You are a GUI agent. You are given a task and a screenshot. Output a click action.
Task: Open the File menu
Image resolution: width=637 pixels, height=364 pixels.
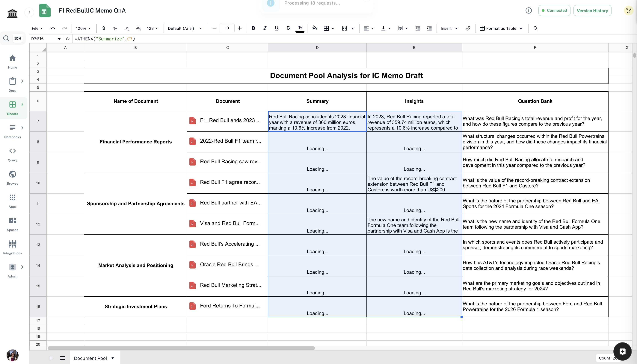click(37, 28)
